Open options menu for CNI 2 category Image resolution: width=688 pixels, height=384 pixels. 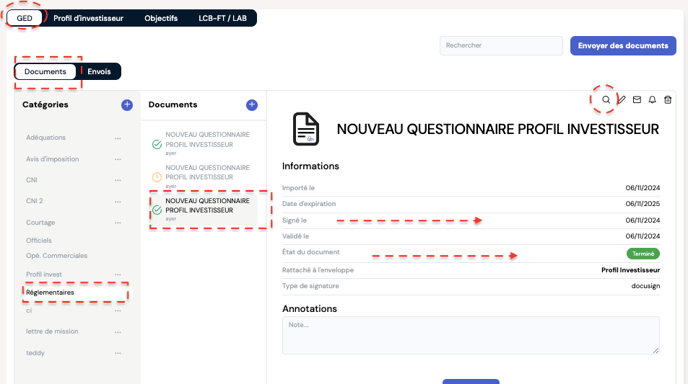tap(118, 201)
